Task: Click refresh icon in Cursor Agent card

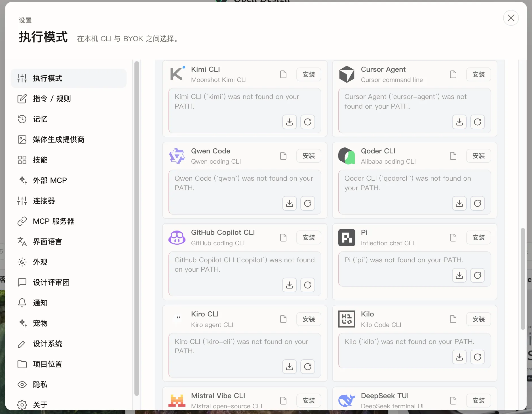Action: click(x=478, y=122)
